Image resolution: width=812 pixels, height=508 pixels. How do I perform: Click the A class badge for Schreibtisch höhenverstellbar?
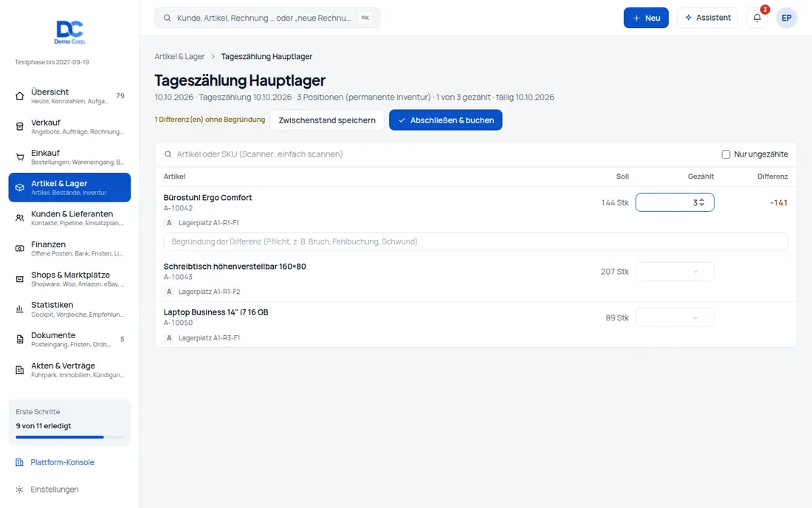pos(169,292)
